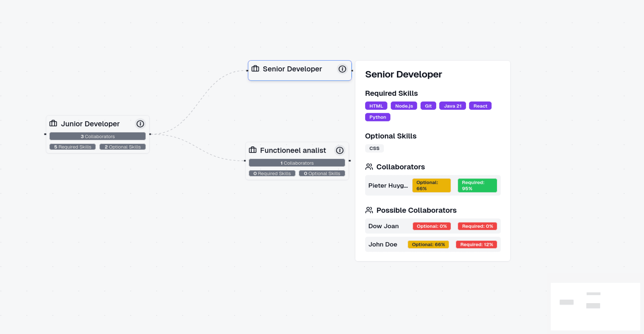Image resolution: width=644 pixels, height=334 pixels.
Task: Click the Java 21 skill badge
Action: pos(452,106)
